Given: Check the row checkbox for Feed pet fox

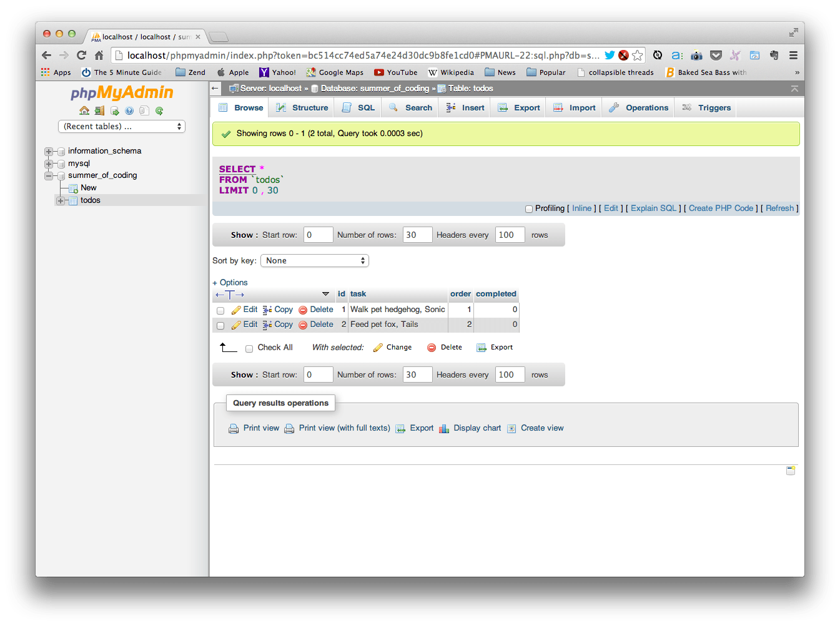Looking at the screenshot, I should click(220, 325).
